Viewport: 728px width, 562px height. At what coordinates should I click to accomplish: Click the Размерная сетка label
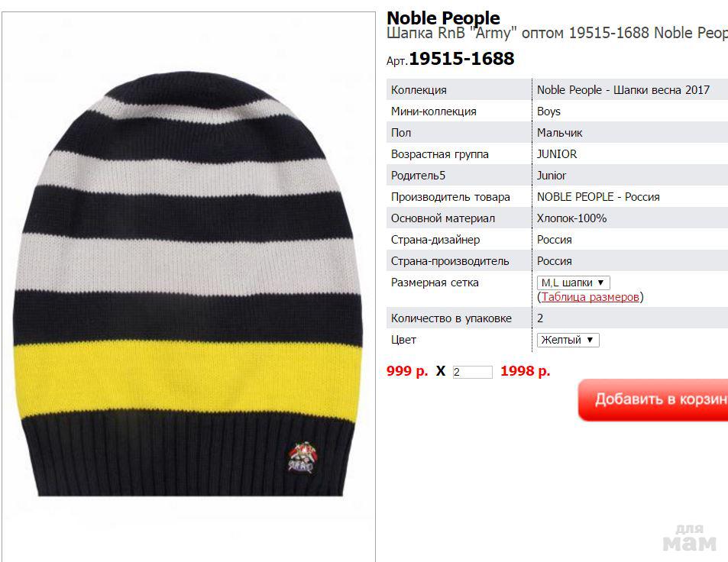[435, 283]
